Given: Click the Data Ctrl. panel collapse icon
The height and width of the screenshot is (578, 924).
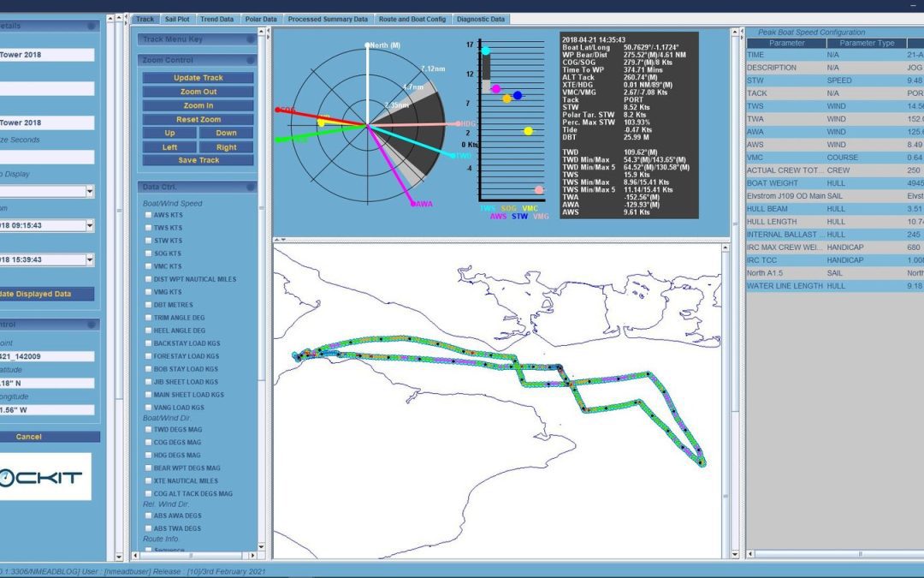Looking at the screenshot, I should [251, 188].
